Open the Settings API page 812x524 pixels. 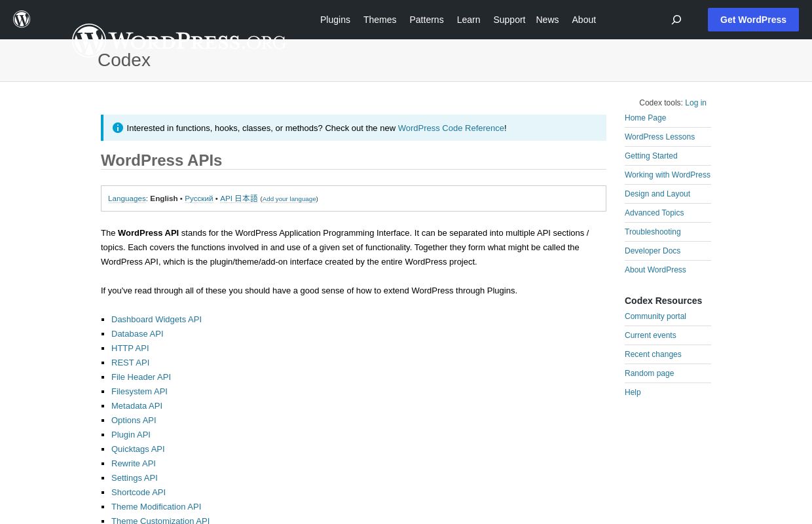(134, 478)
